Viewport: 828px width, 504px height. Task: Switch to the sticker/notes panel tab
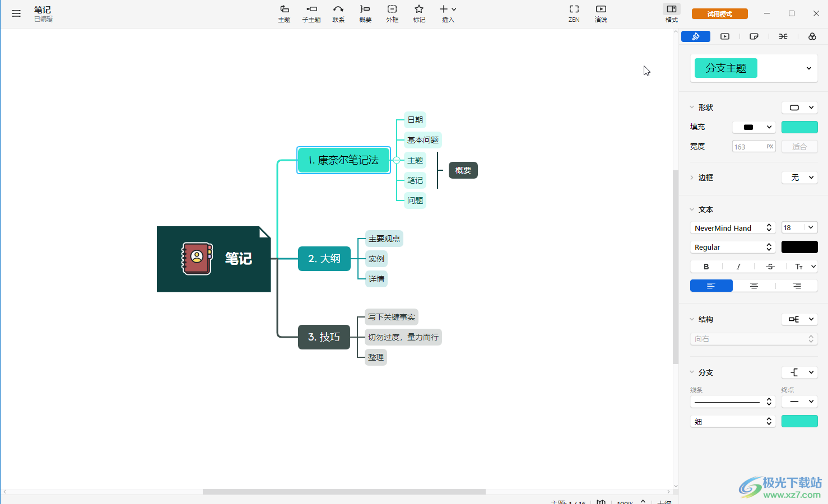[754, 36]
